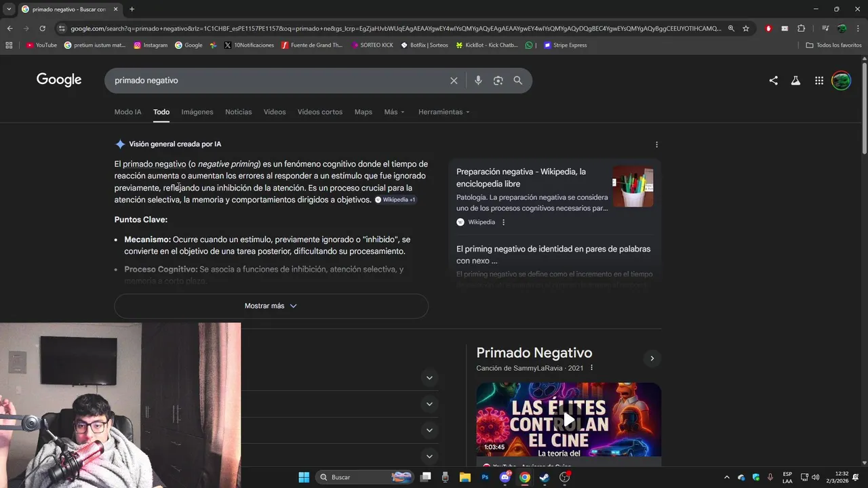Open Preparación negativa Wikipedia link
The height and width of the screenshot is (488, 868).
tap(521, 178)
